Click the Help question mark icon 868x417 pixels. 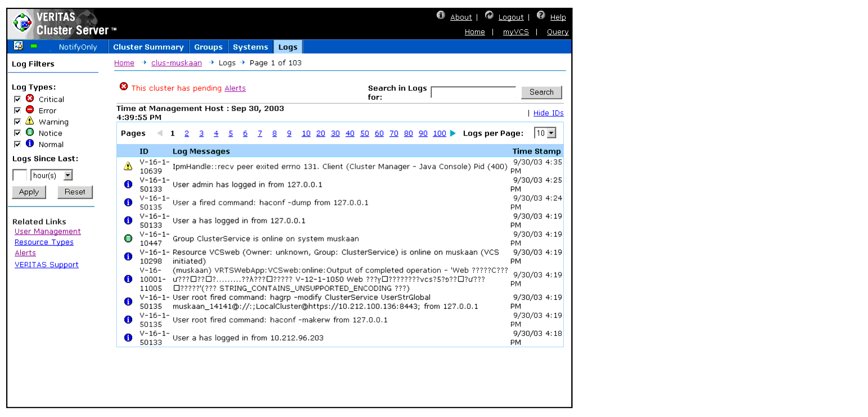[x=541, y=15]
